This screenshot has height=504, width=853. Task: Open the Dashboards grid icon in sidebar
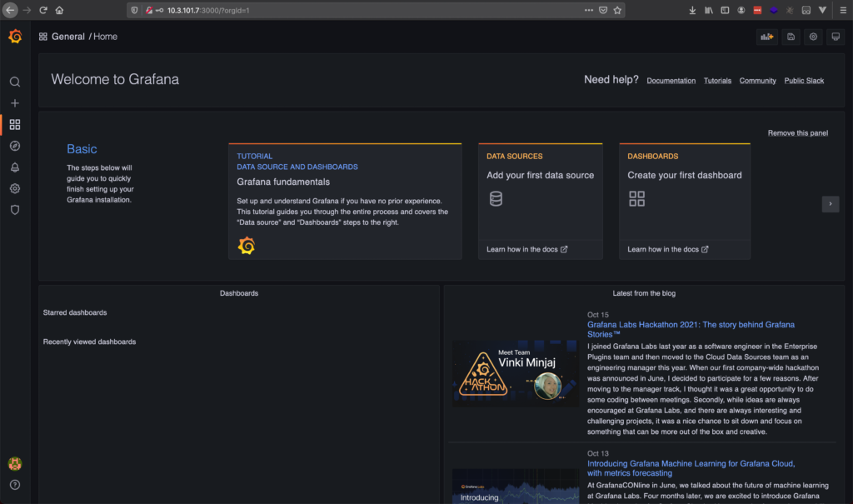pos(15,125)
